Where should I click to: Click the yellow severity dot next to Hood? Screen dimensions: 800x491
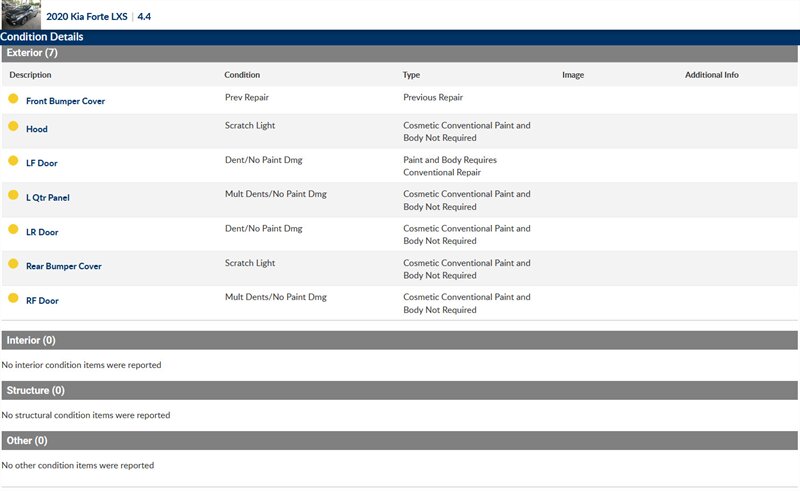13,127
